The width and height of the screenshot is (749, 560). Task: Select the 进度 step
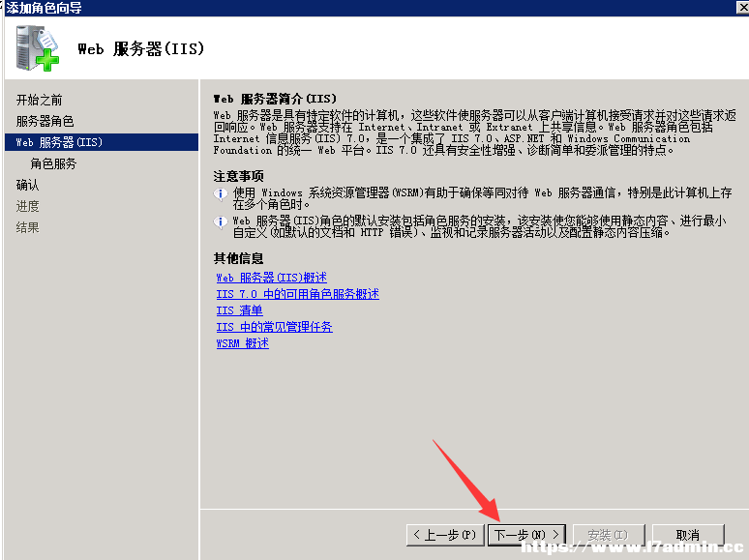click(x=27, y=206)
